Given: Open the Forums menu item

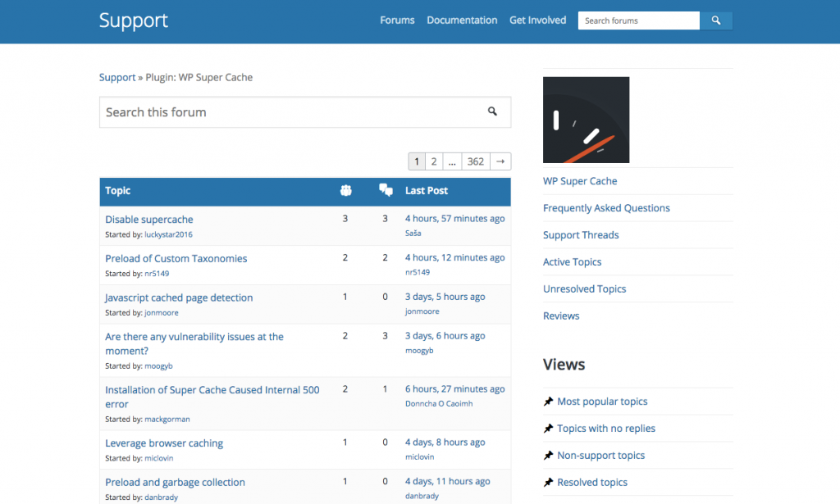Looking at the screenshot, I should (x=397, y=20).
